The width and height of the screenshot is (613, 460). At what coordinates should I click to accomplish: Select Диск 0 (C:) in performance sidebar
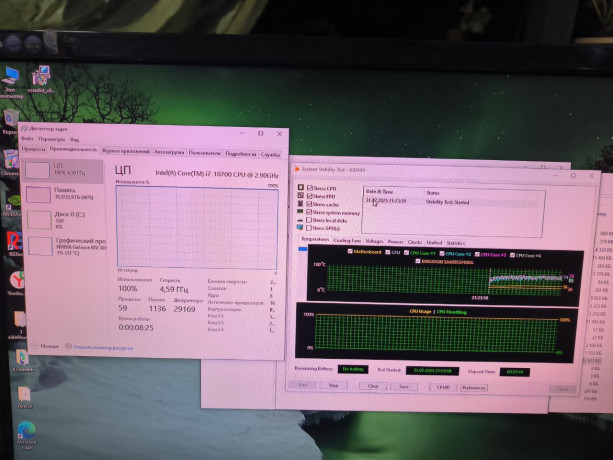(66, 220)
